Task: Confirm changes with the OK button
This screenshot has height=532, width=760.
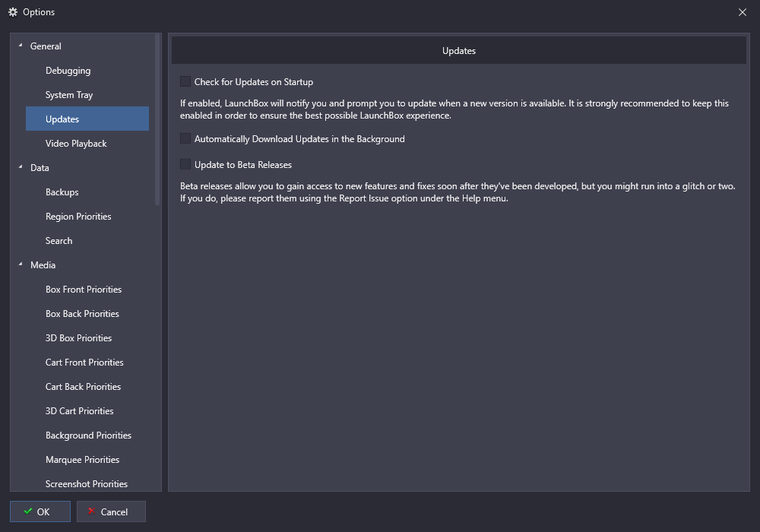Action: pyautogui.click(x=40, y=511)
